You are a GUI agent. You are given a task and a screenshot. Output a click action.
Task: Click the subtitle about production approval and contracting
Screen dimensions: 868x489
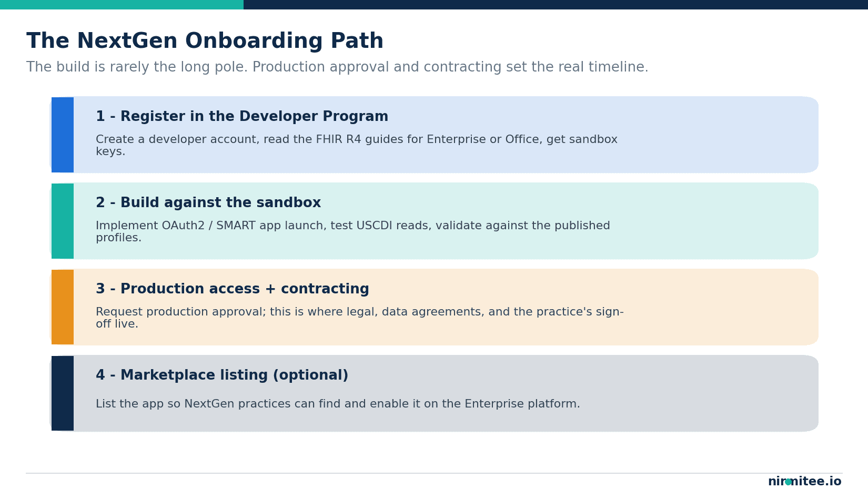(337, 67)
